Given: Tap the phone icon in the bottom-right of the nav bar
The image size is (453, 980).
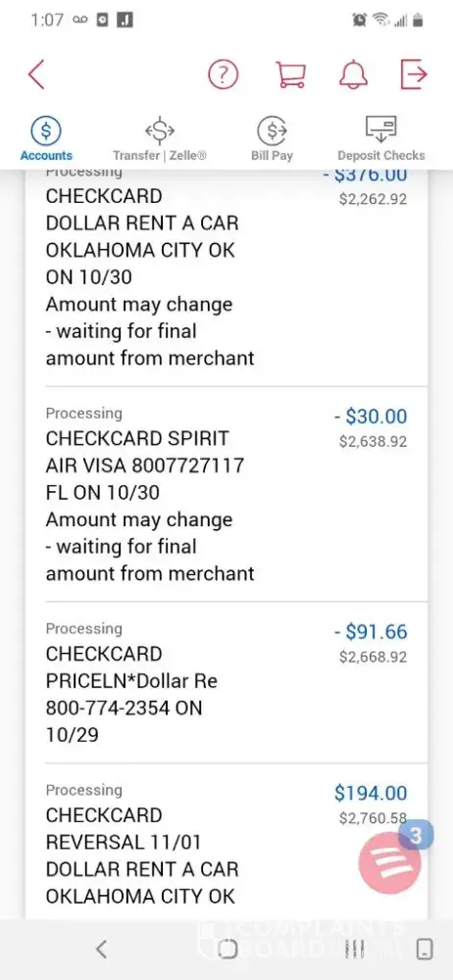Looking at the screenshot, I should [x=425, y=949].
